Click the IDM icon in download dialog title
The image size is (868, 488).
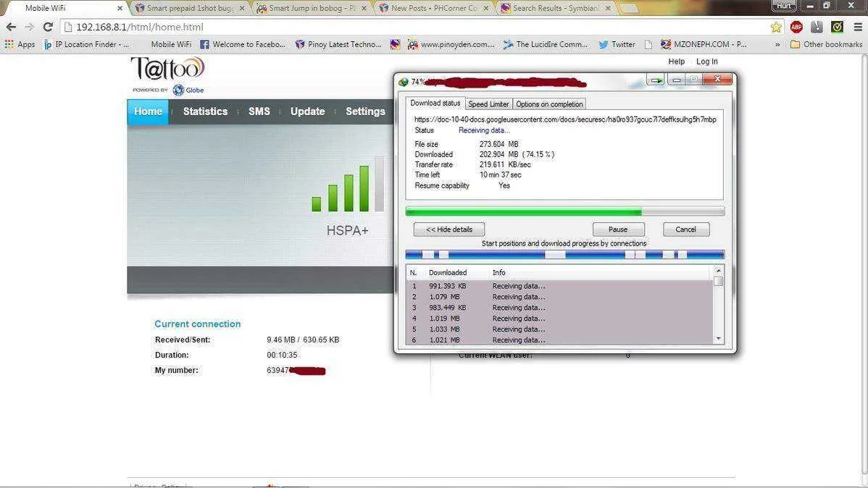click(403, 82)
